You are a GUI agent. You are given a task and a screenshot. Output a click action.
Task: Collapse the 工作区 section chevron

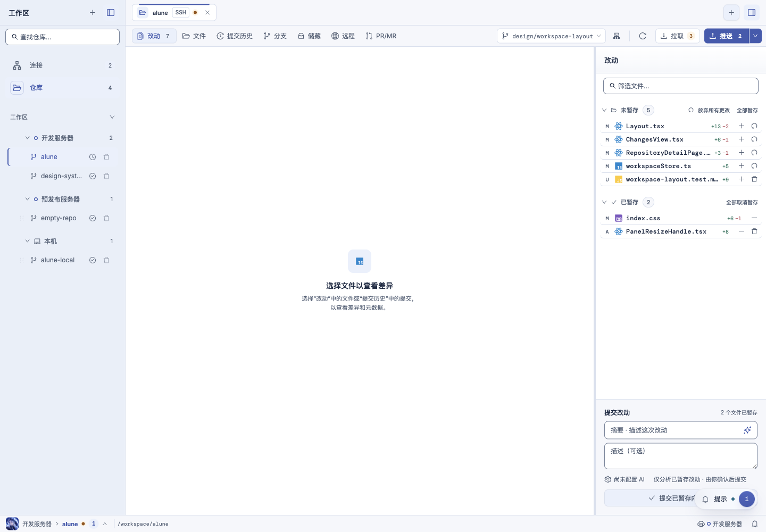[112, 117]
